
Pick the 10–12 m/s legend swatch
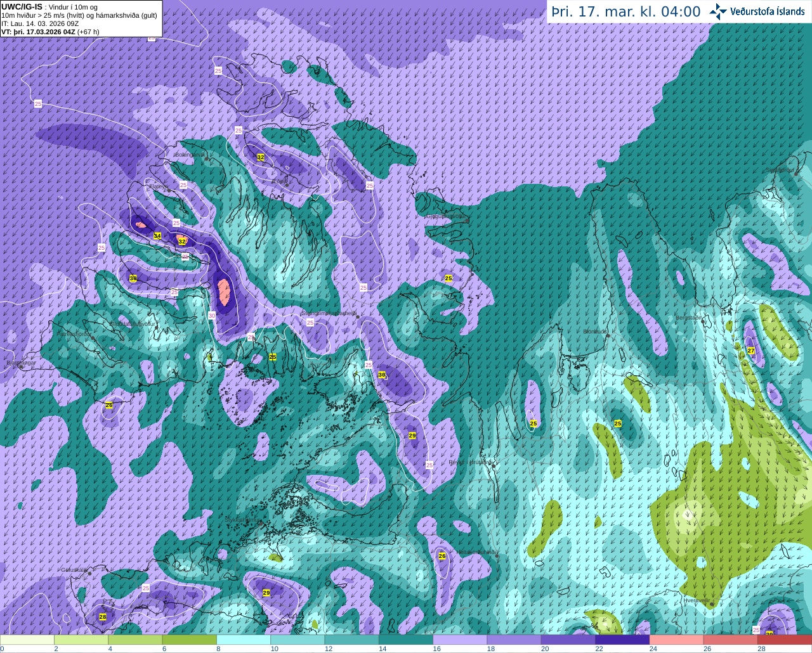click(x=298, y=639)
